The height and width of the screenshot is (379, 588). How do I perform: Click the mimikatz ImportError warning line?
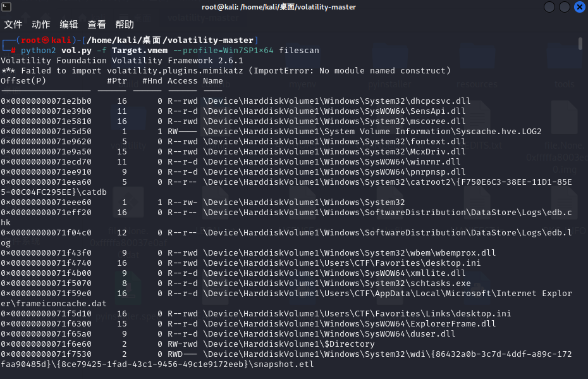pos(225,70)
